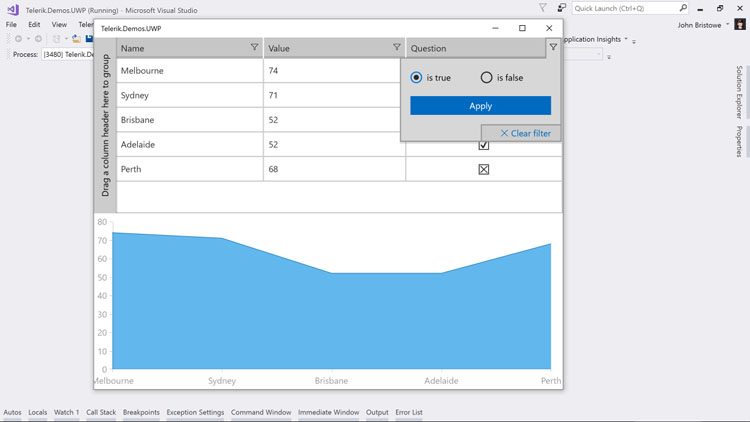
Task: Click the value cell showing 74
Action: pos(332,71)
